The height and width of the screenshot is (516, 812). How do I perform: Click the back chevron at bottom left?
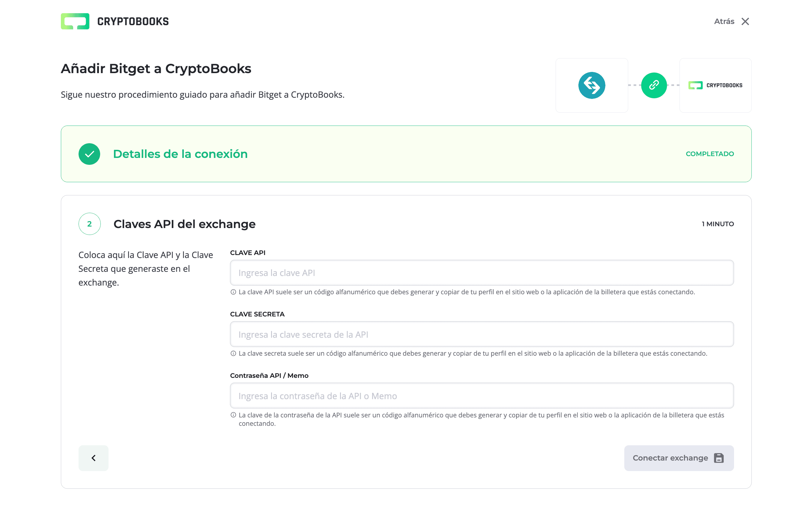coord(94,458)
